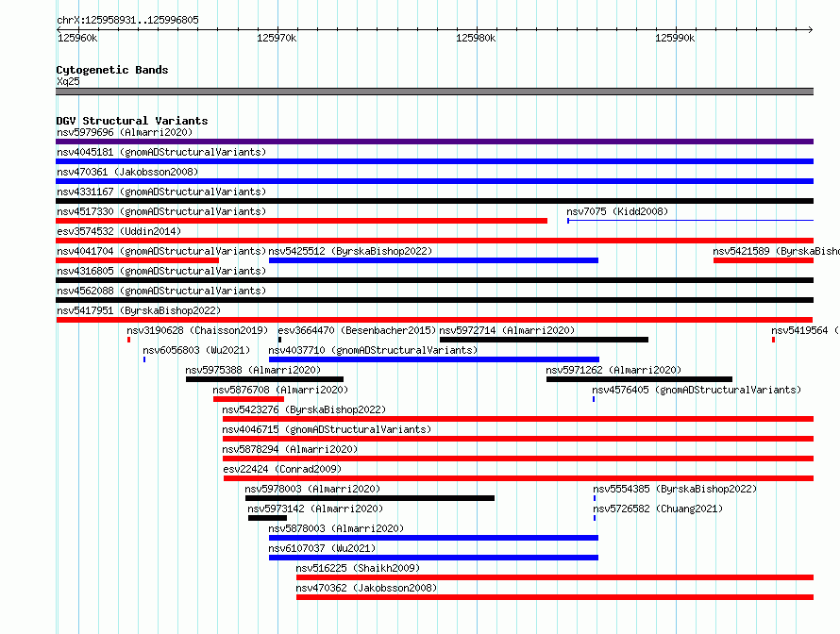
Task: Click the nsv5971262 (Almarri2020) black bar
Action: pos(639,379)
